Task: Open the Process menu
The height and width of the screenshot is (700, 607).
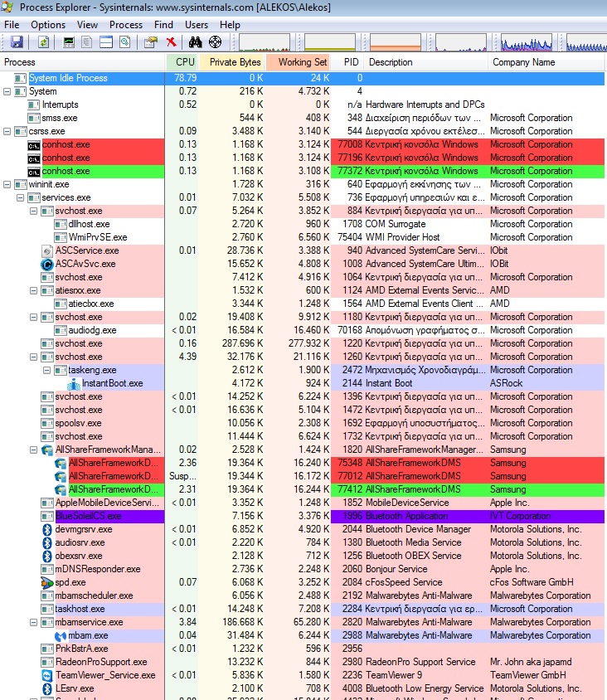Action: [x=126, y=25]
